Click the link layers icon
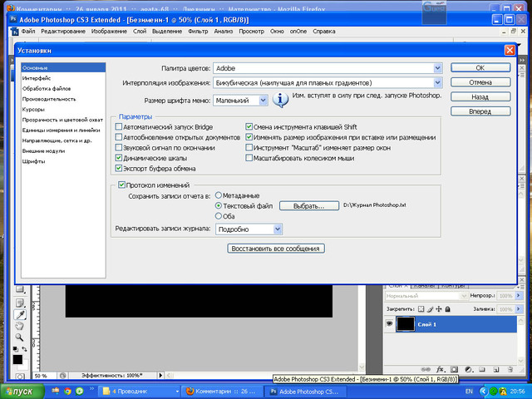Image resolution: width=532 pixels, height=399 pixels. point(425,369)
